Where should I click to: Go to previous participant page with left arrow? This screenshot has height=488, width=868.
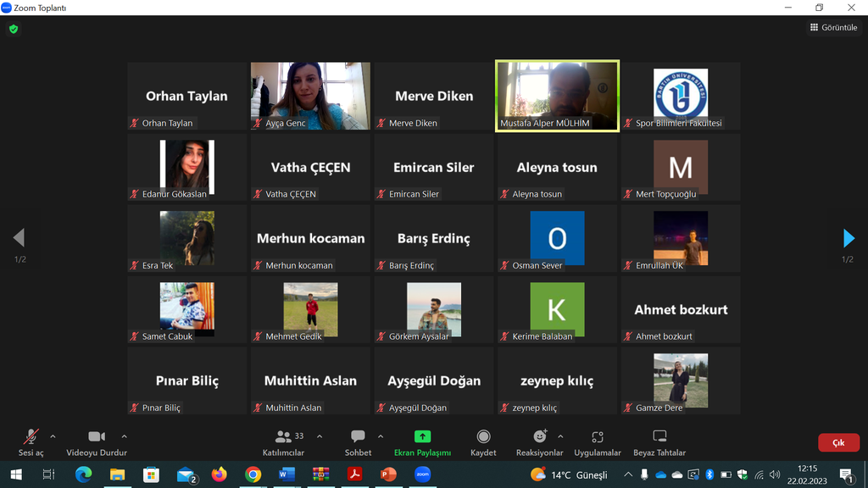point(19,238)
